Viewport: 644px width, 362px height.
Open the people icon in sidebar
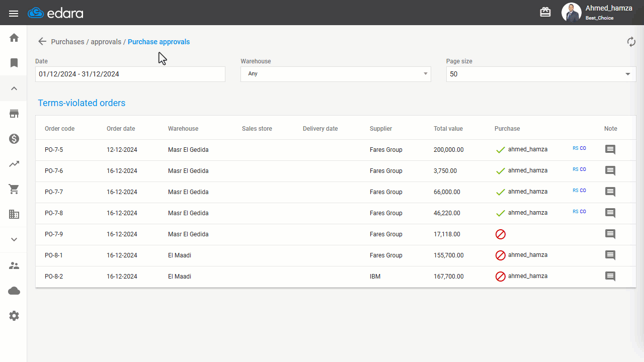point(14,265)
